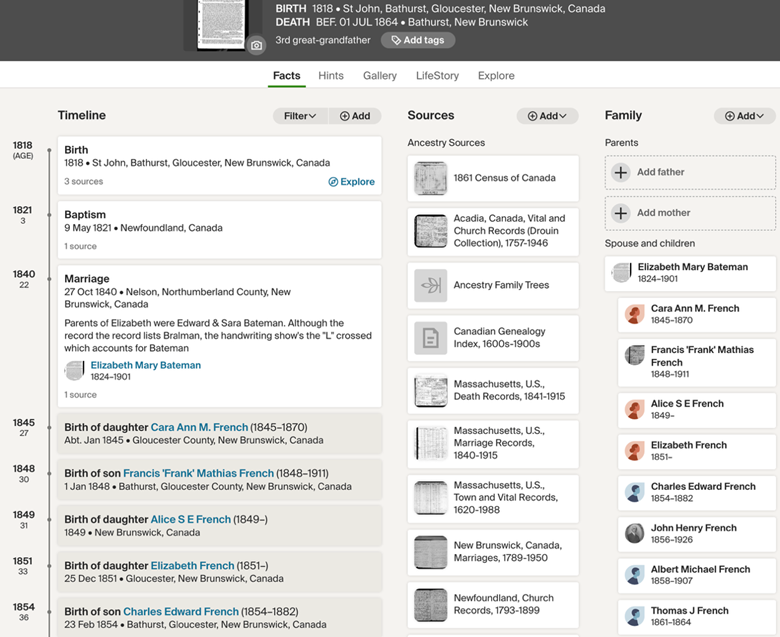The width and height of the screenshot is (780, 637).
Task: Click the compass Explore icon in Birth card
Action: [334, 182]
